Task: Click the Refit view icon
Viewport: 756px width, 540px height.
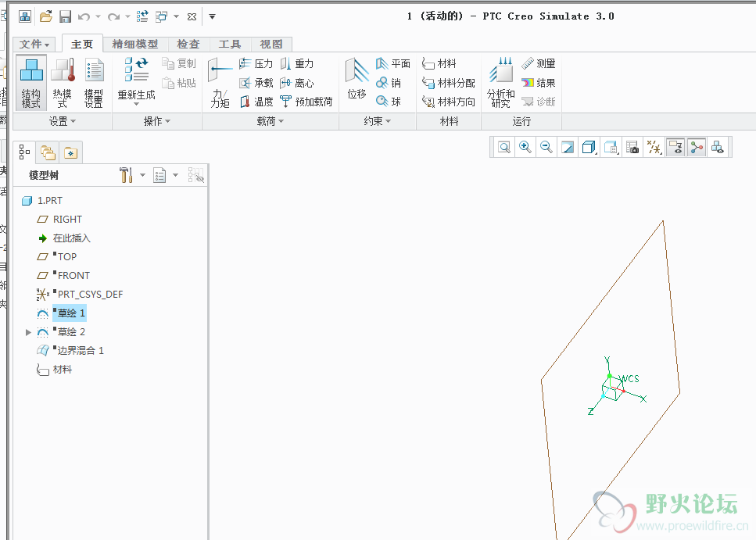Action: tap(504, 147)
